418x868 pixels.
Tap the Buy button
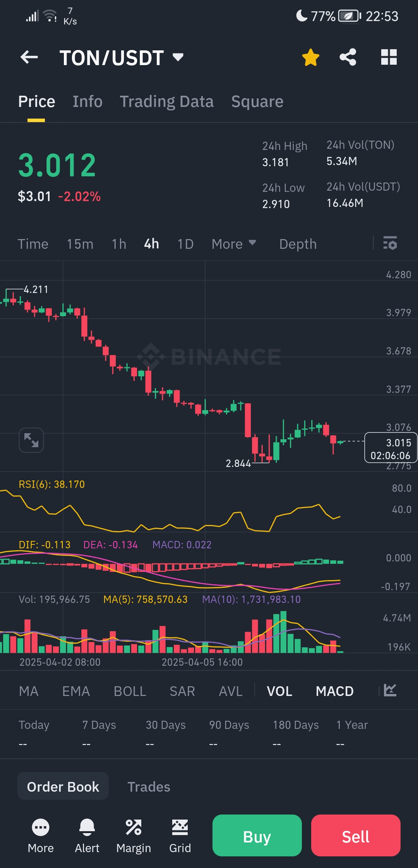pyautogui.click(x=257, y=836)
